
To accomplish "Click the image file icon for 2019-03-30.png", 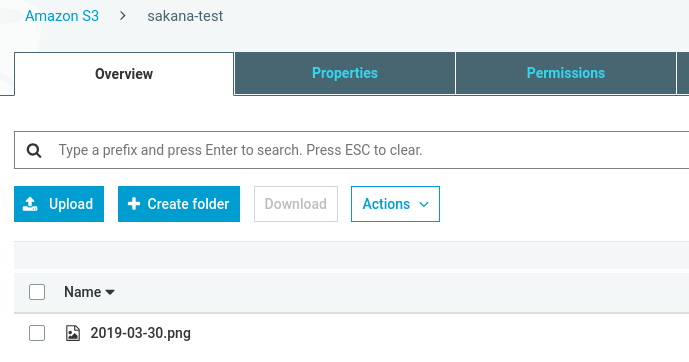I will click(73, 333).
